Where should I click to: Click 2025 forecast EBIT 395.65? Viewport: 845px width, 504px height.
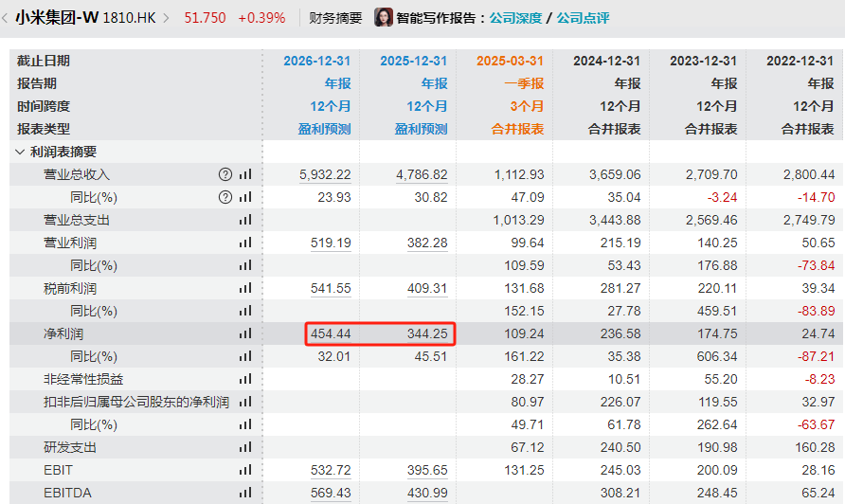[427, 470]
